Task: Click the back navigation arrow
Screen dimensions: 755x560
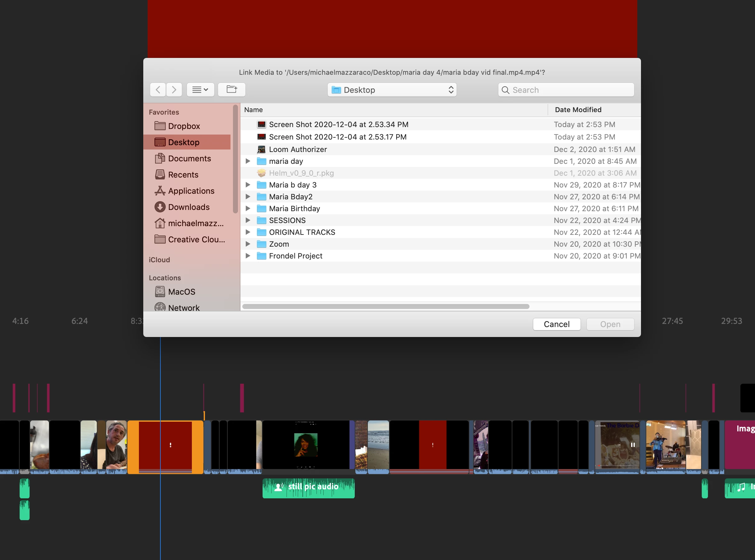Action: [158, 90]
